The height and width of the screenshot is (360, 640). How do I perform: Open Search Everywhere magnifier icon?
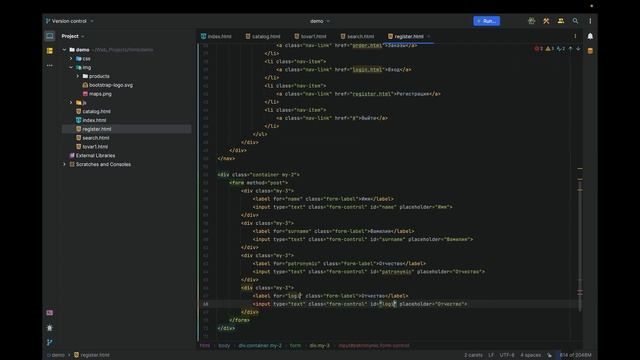click(x=575, y=21)
